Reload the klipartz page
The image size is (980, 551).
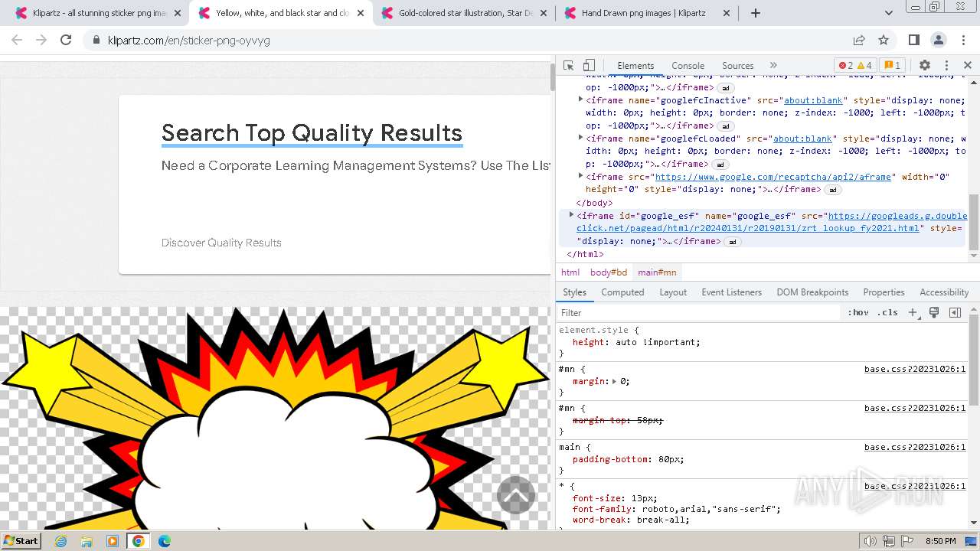coord(66,40)
